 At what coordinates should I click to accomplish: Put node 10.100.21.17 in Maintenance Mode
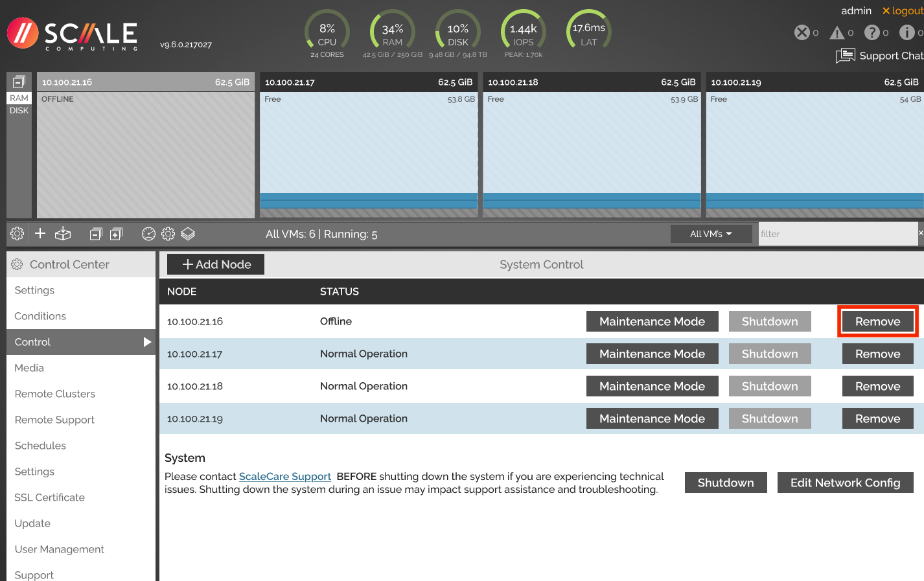653,354
